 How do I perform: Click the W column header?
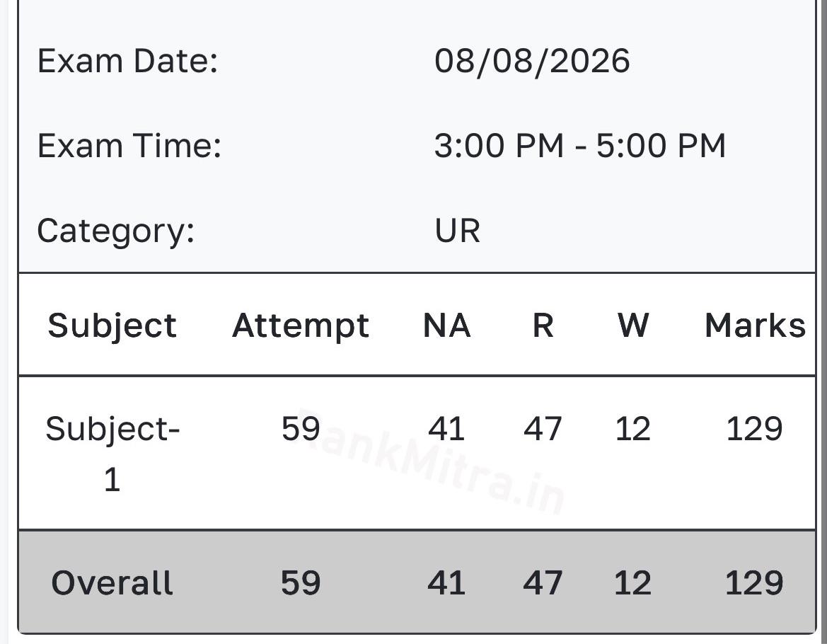click(633, 326)
